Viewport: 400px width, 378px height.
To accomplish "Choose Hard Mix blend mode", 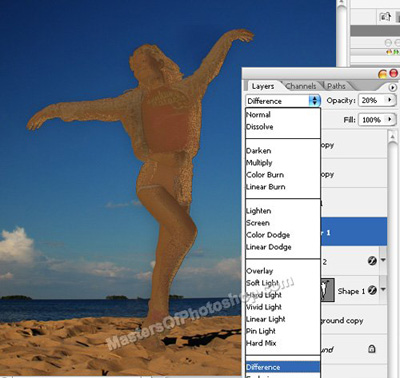I will pyautogui.click(x=261, y=343).
